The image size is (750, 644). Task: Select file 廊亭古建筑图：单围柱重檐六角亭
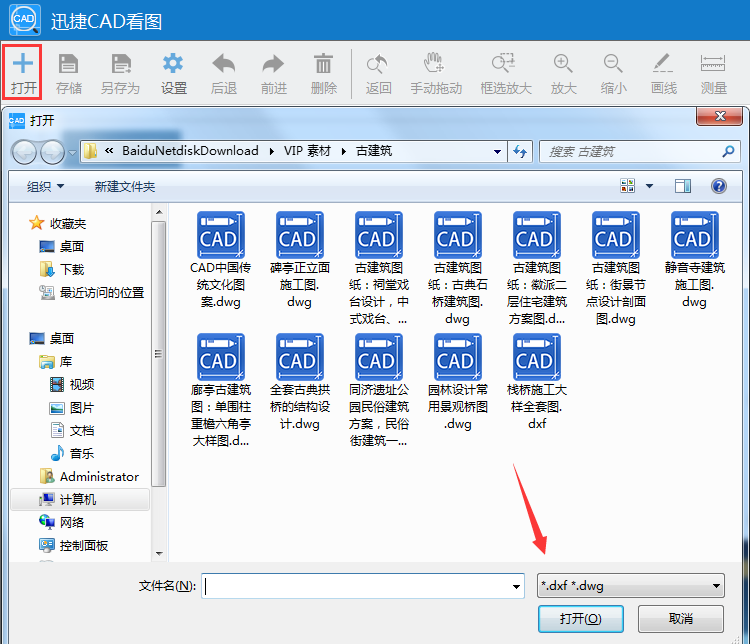221,391
